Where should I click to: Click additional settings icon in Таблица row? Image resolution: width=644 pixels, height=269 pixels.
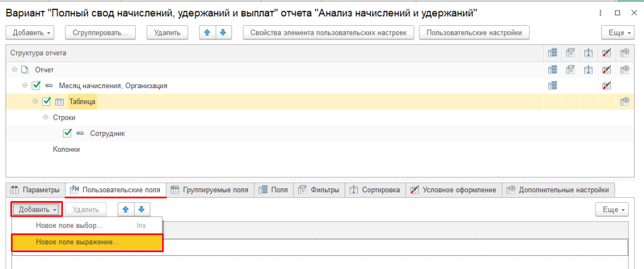click(625, 101)
